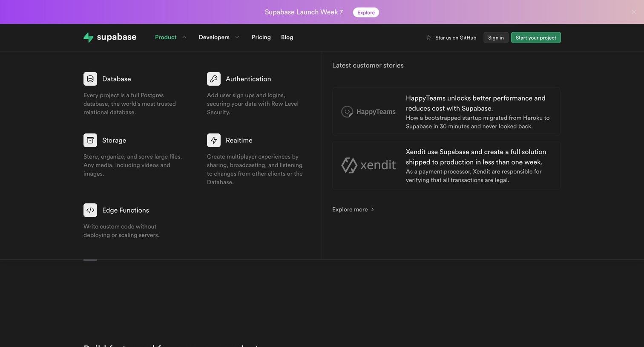Viewport: 644px width, 347px height.
Task: Select the Authentication heading
Action: pos(248,79)
